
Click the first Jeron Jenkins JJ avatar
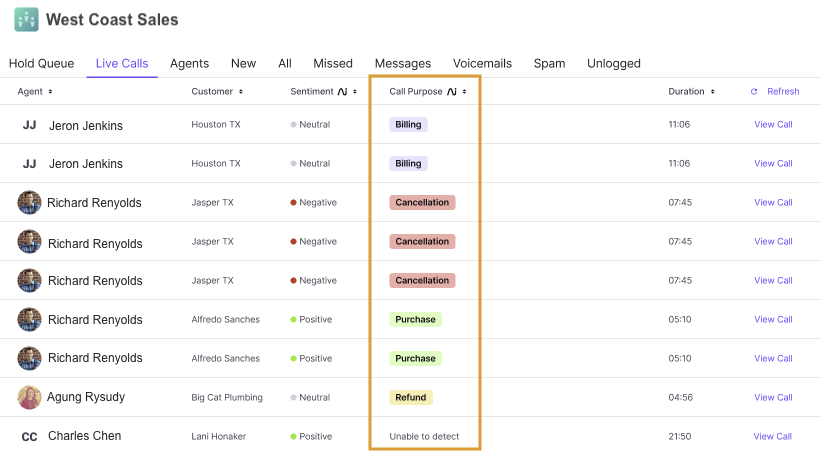pos(29,125)
